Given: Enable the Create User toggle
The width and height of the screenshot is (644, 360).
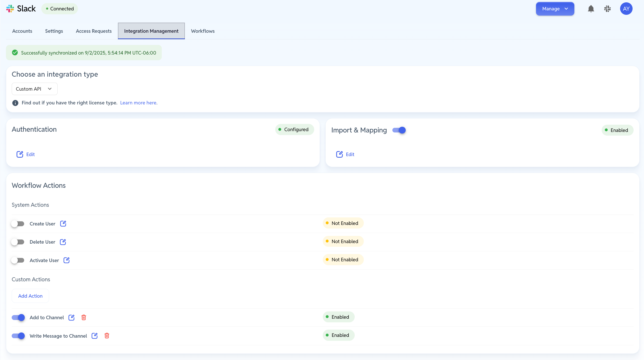Looking at the screenshot, I should point(18,224).
